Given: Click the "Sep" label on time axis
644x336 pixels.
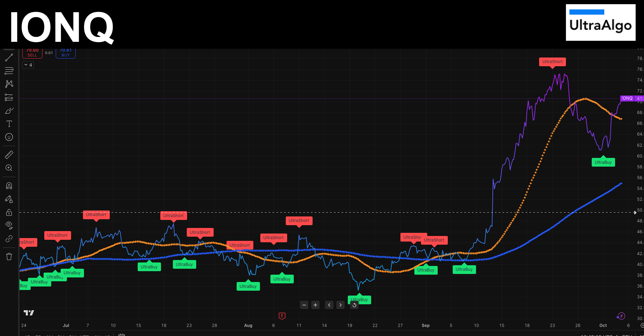Looking at the screenshot, I should [426, 326].
